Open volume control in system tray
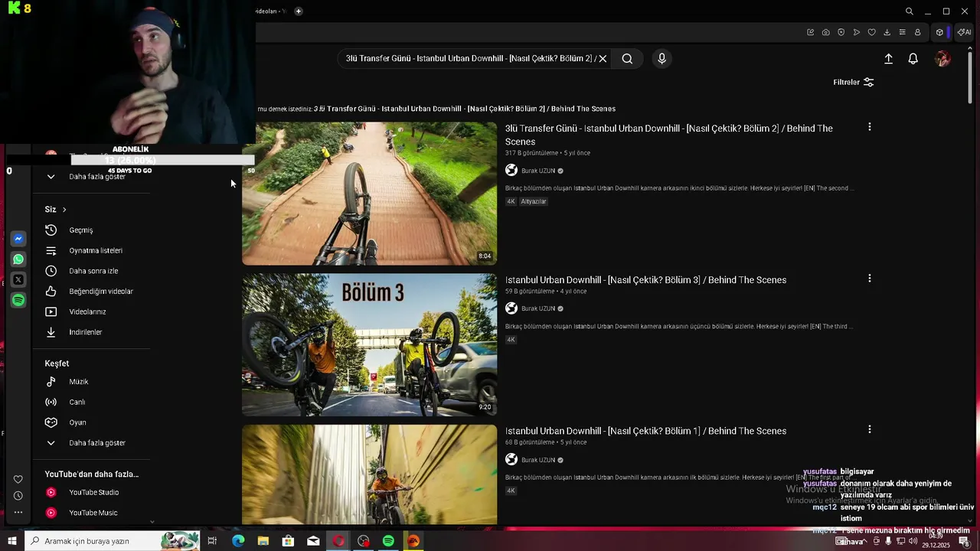This screenshot has height=551, width=980. [913, 541]
